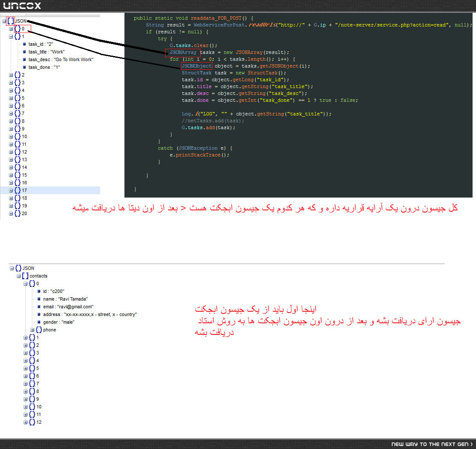Click JSONException in catch clause

click(x=198, y=148)
